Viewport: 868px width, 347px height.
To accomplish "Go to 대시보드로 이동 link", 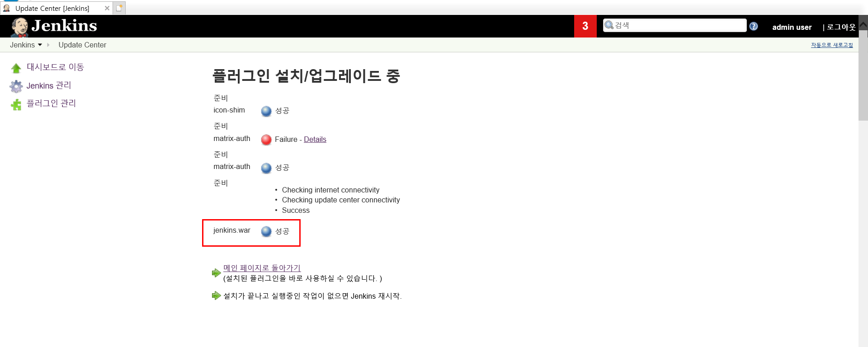I will click(x=55, y=67).
